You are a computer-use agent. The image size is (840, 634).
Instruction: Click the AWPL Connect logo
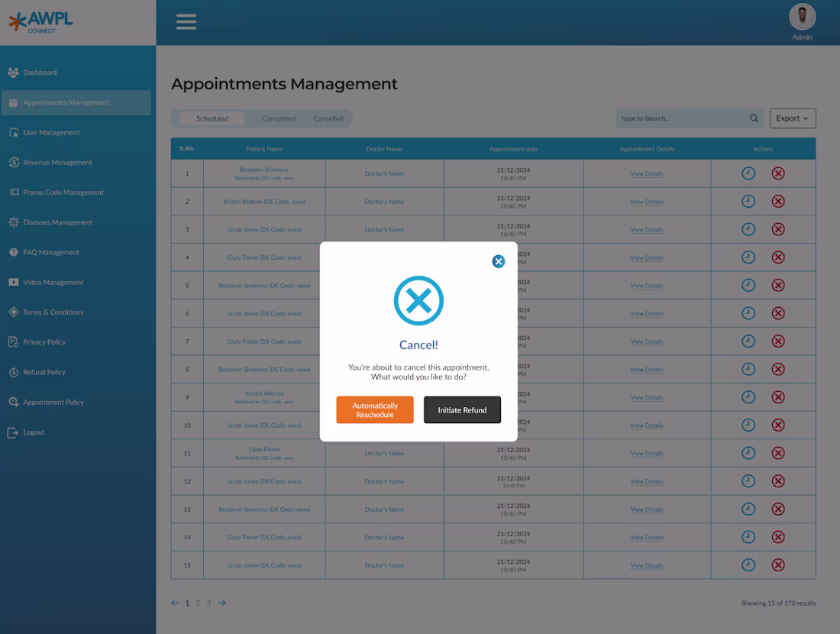40,22
